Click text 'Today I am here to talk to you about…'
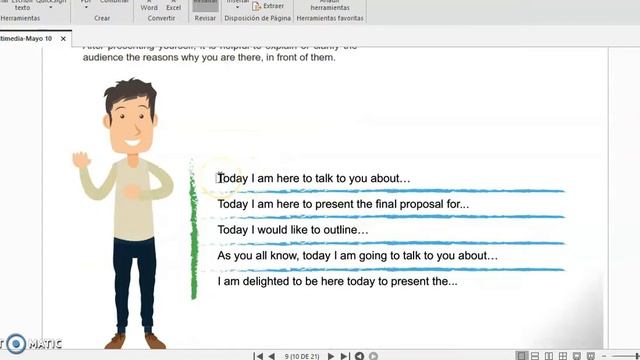The height and width of the screenshot is (360, 640). (x=313, y=178)
